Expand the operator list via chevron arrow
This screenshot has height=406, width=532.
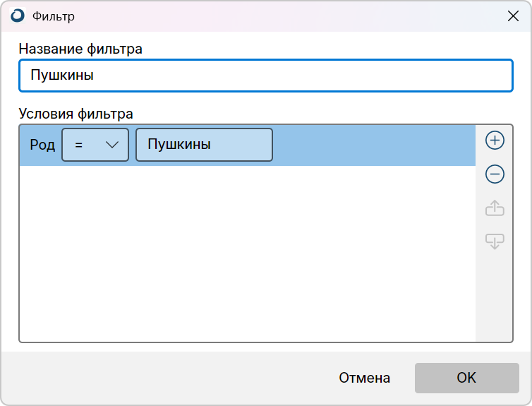coord(111,145)
